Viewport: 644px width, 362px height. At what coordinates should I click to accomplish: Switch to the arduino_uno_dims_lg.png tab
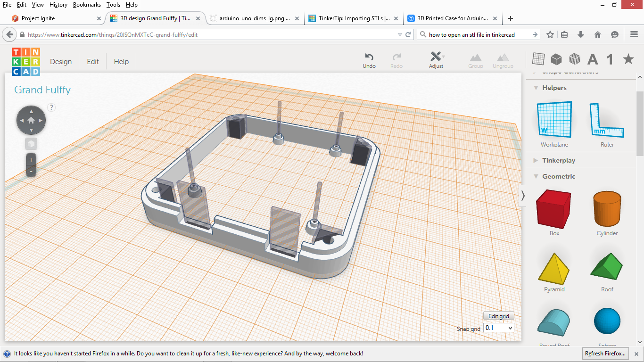254,18
